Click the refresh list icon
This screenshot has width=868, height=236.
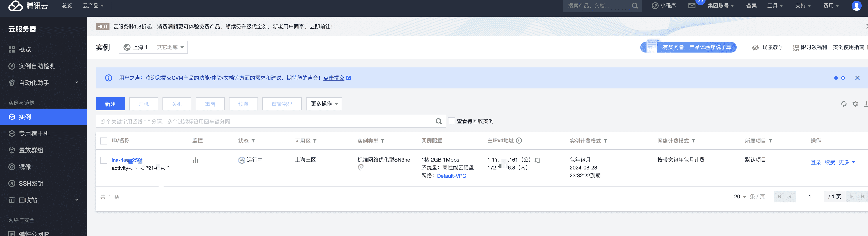pyautogui.click(x=843, y=104)
